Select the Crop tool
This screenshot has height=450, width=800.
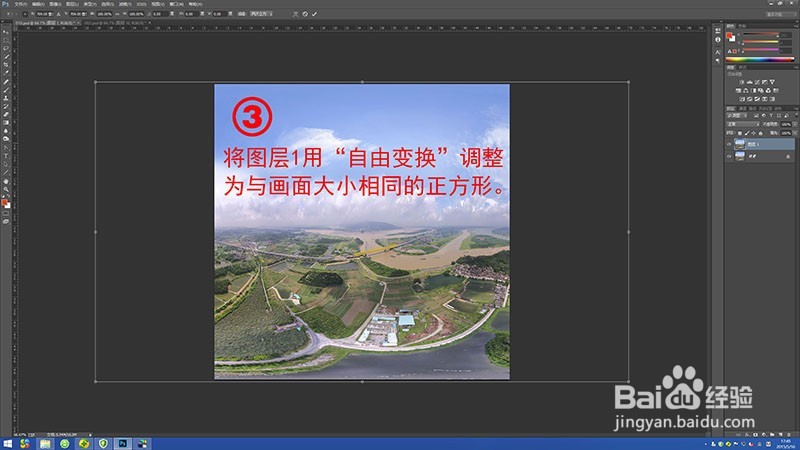coord(6,65)
